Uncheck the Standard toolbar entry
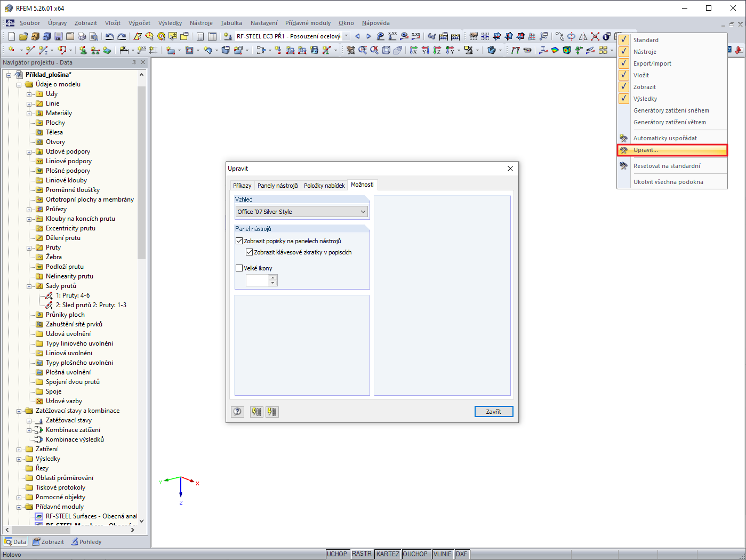 (623, 40)
